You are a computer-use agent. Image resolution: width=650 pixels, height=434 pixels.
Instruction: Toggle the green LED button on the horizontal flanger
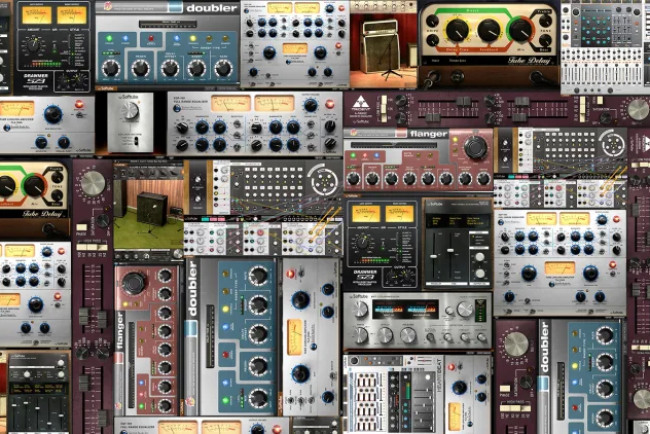click(353, 156)
